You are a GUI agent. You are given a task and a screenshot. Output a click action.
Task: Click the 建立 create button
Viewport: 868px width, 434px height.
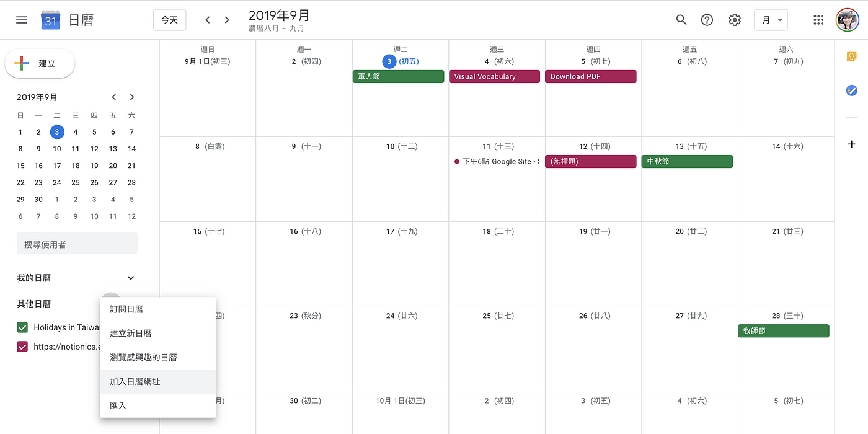tap(40, 63)
